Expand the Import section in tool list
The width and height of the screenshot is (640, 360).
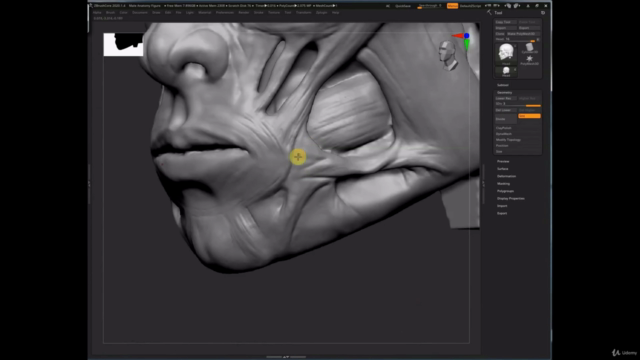(502, 206)
